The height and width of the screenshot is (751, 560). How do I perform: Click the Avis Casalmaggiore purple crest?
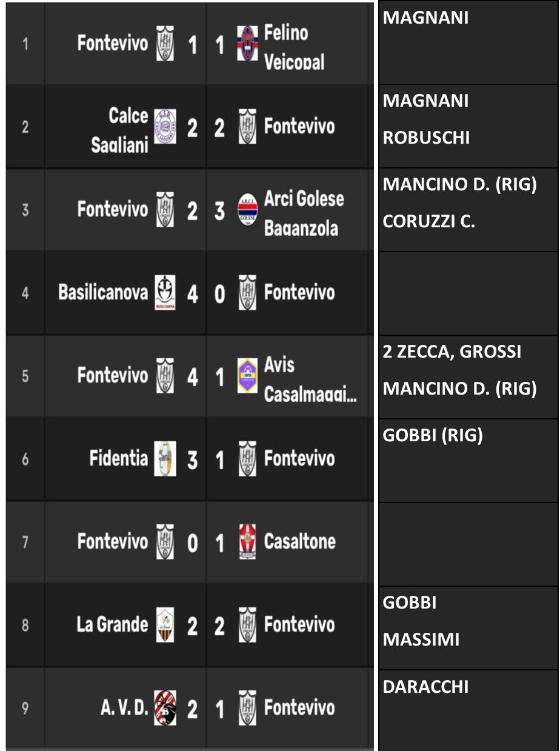click(247, 376)
